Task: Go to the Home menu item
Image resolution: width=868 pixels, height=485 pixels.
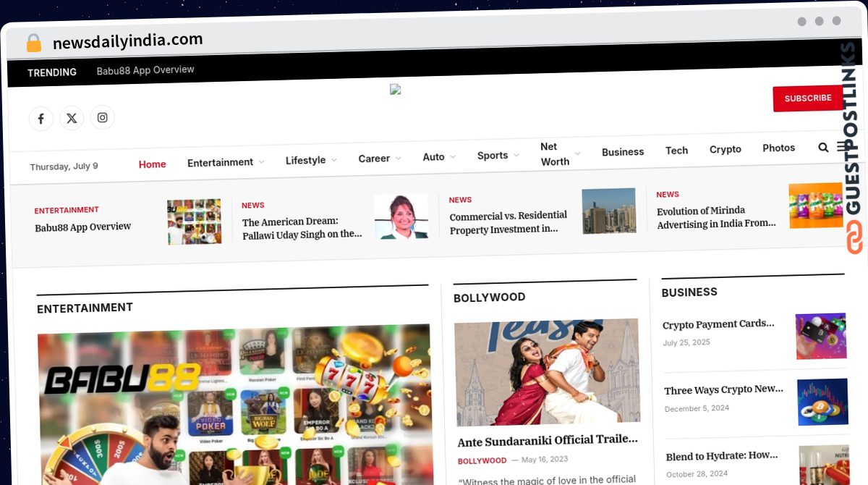Action: (x=153, y=164)
